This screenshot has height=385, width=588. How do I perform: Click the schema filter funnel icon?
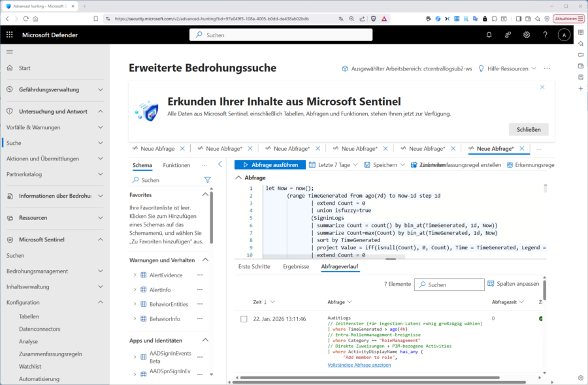point(207,179)
